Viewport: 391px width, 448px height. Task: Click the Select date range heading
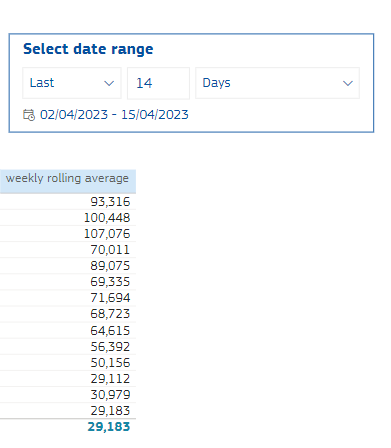click(88, 49)
